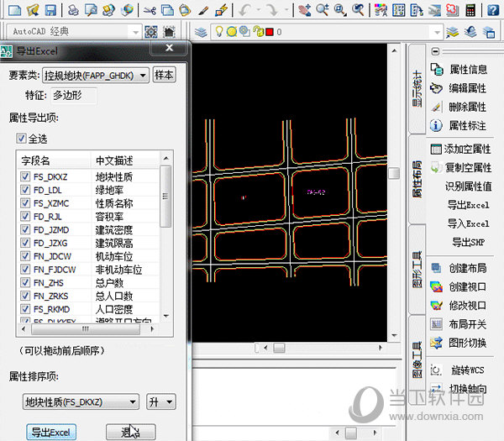Click the drawing canvas vertical scrollbar thumb
The height and width of the screenshot is (441, 504).
click(x=394, y=173)
